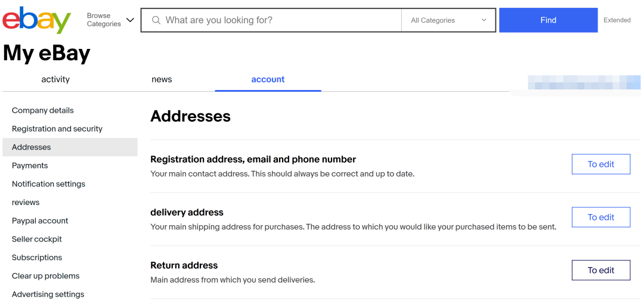This screenshot has height=307, width=644.
Task: Open the Extended search link
Action: pos(617,20)
